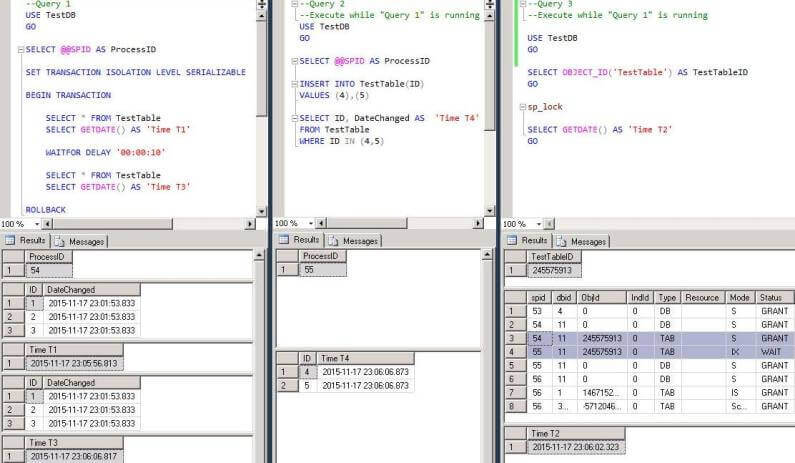Click the Status column header in sp_lock results
795x463 pixels.
[773, 298]
